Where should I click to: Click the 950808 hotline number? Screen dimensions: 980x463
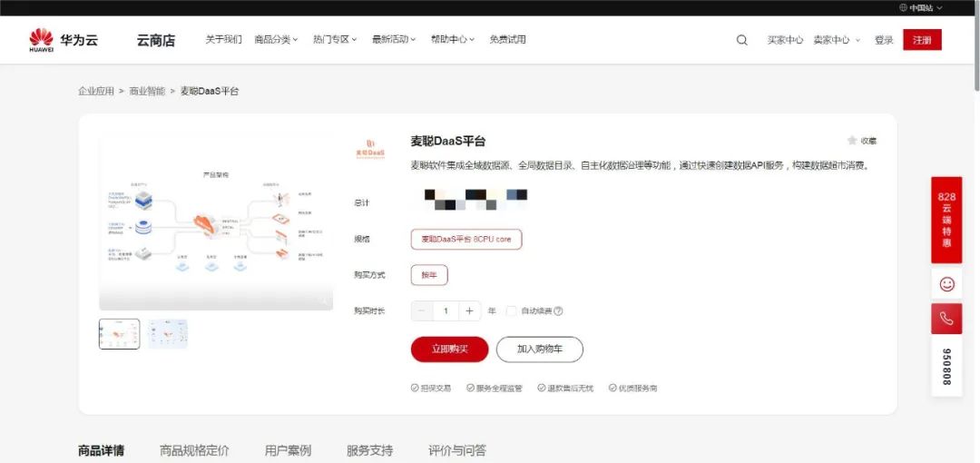click(946, 367)
